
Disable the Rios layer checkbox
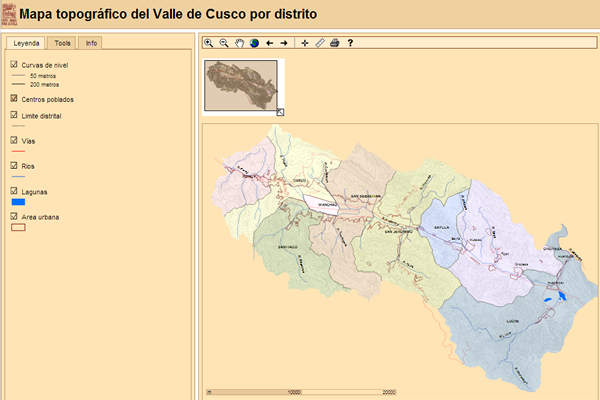click(13, 165)
